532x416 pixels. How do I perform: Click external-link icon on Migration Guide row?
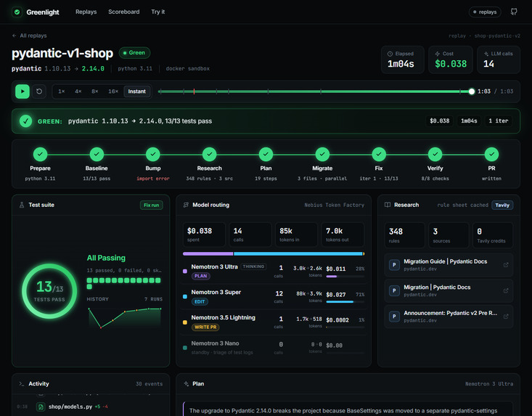click(506, 265)
